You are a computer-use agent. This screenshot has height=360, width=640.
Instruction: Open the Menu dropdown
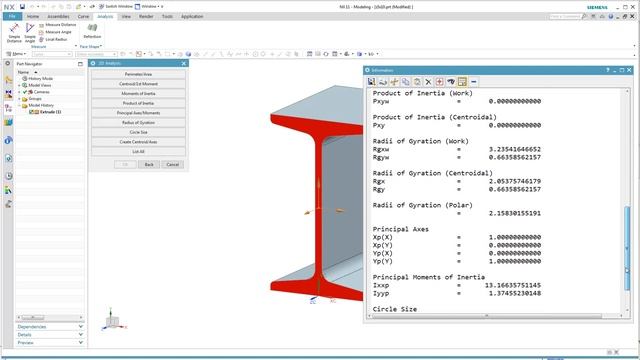16,54
